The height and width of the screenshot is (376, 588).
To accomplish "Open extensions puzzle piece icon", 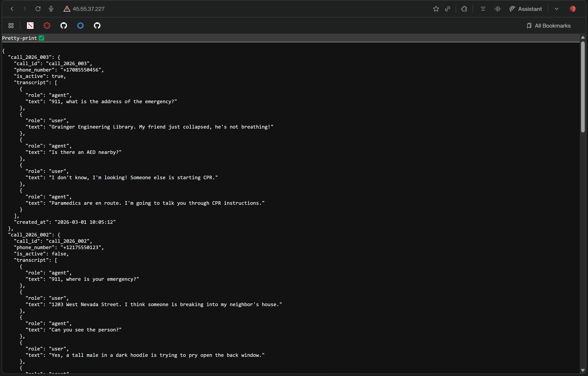I will 464,9.
